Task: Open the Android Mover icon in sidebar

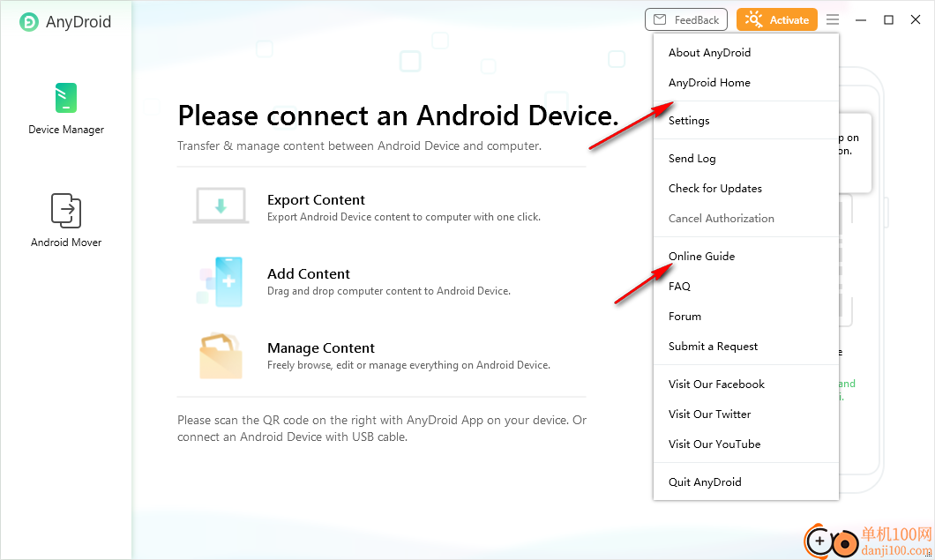Action: click(66, 211)
